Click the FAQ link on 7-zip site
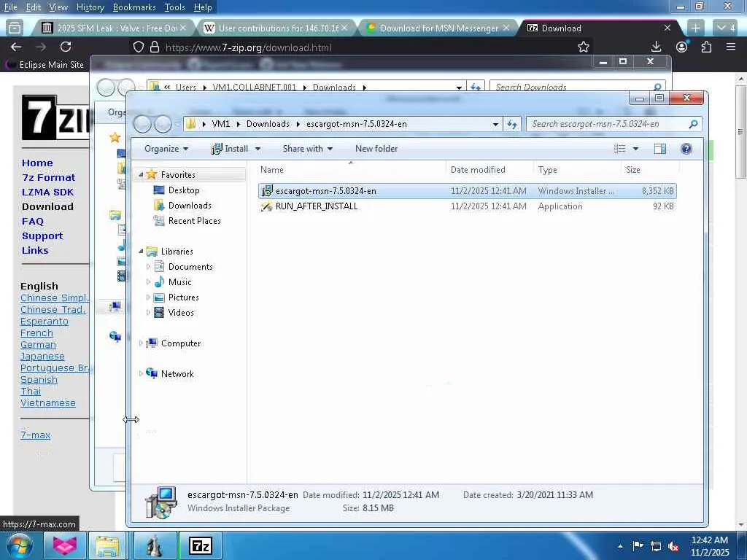Screen dimensions: 747x560 (x=32, y=222)
